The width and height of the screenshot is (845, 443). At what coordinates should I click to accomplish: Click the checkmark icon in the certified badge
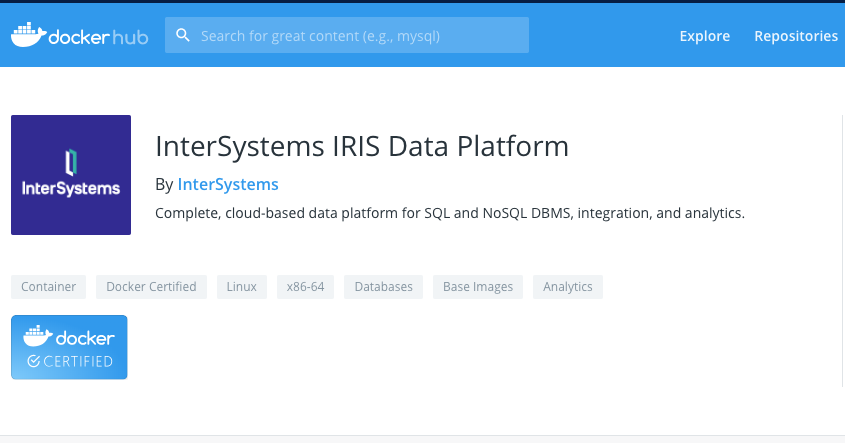[33, 361]
